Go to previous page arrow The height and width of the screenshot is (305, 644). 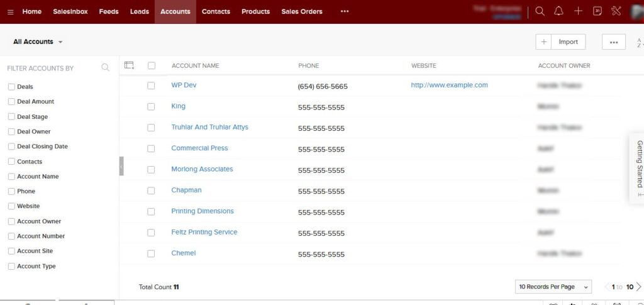coord(607,287)
